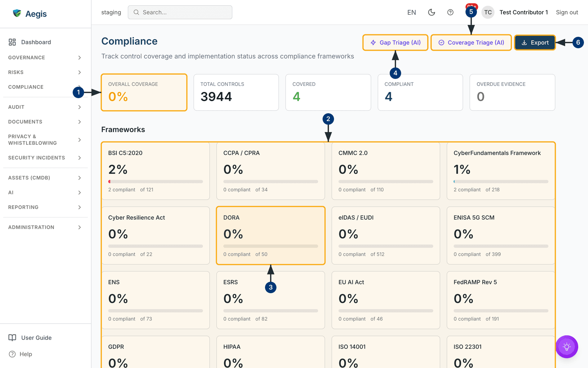588x368 pixels.
Task: Open the User Guide book icon
Action: click(13, 338)
